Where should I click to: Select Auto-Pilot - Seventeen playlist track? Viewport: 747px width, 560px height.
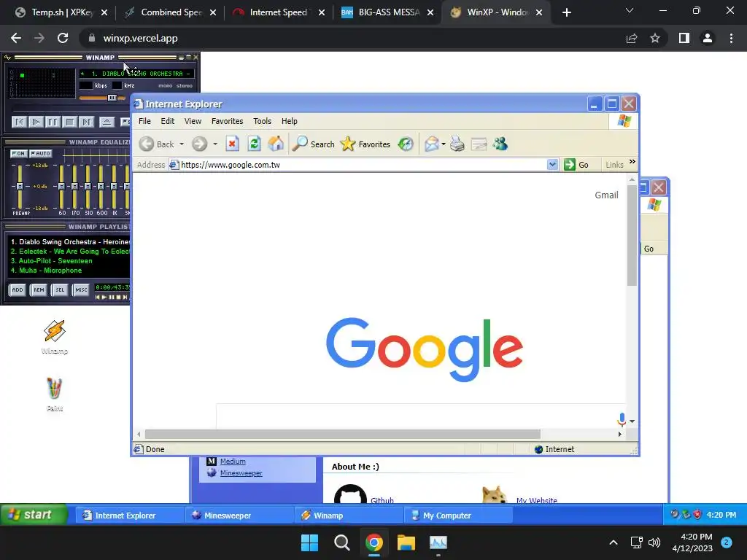pos(52,261)
